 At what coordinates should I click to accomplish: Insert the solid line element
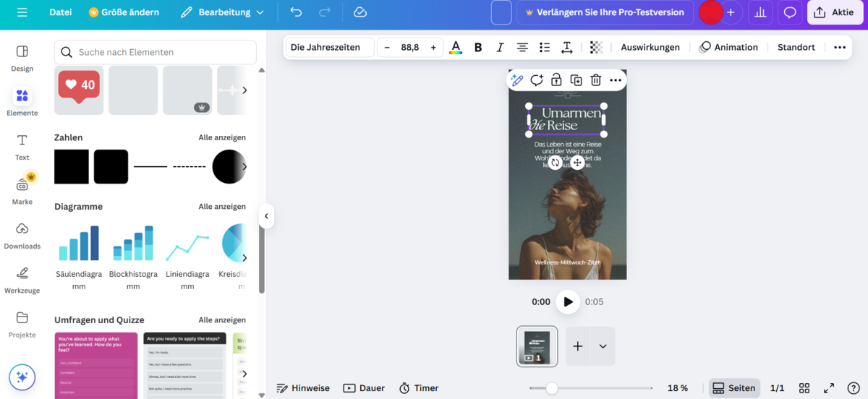point(150,167)
